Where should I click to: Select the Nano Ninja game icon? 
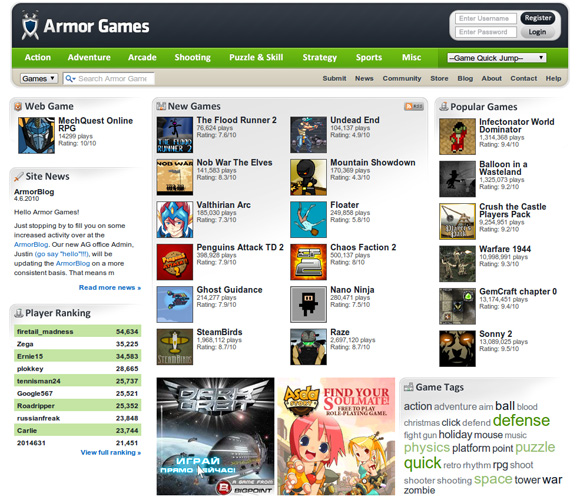point(308,304)
